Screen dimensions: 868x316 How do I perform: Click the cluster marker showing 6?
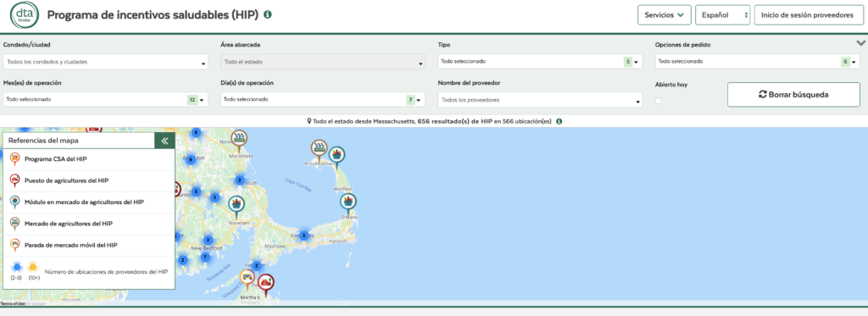pyautogui.click(x=196, y=133)
